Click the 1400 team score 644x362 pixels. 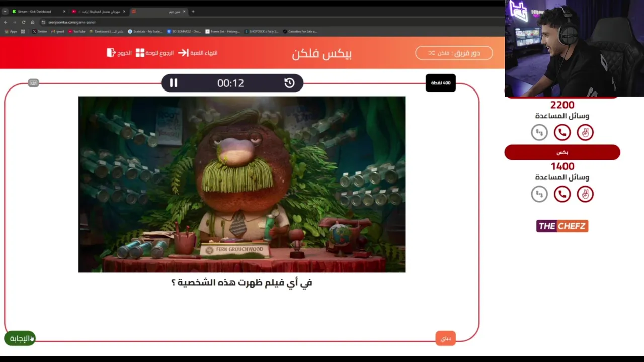(x=562, y=166)
